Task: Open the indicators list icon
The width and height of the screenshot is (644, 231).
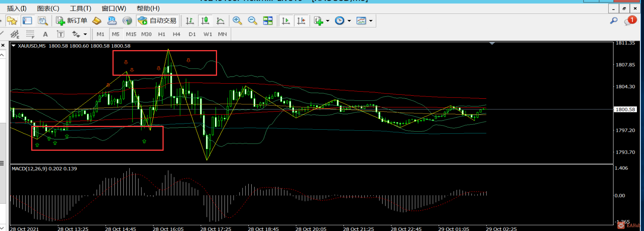Action: [318, 21]
